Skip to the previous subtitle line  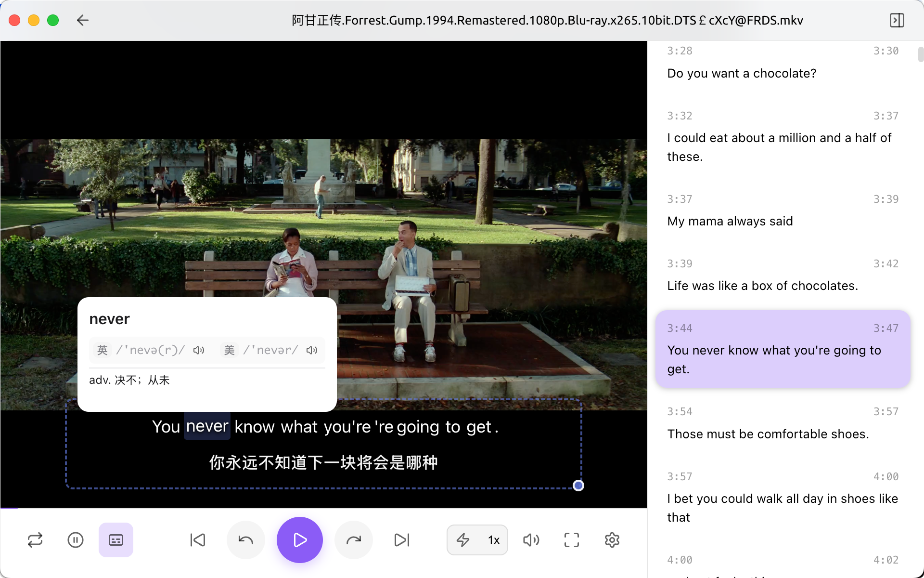tap(198, 540)
